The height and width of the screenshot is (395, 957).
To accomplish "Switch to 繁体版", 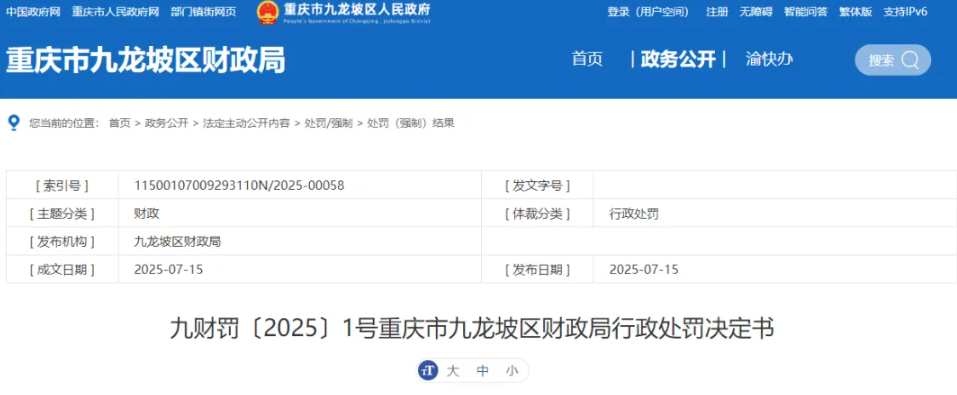I will click(x=856, y=12).
